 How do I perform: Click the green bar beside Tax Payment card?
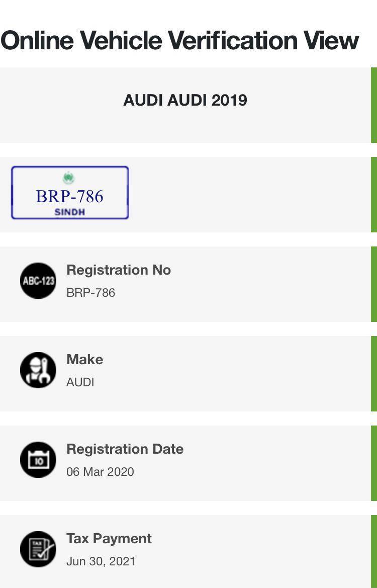(374, 552)
